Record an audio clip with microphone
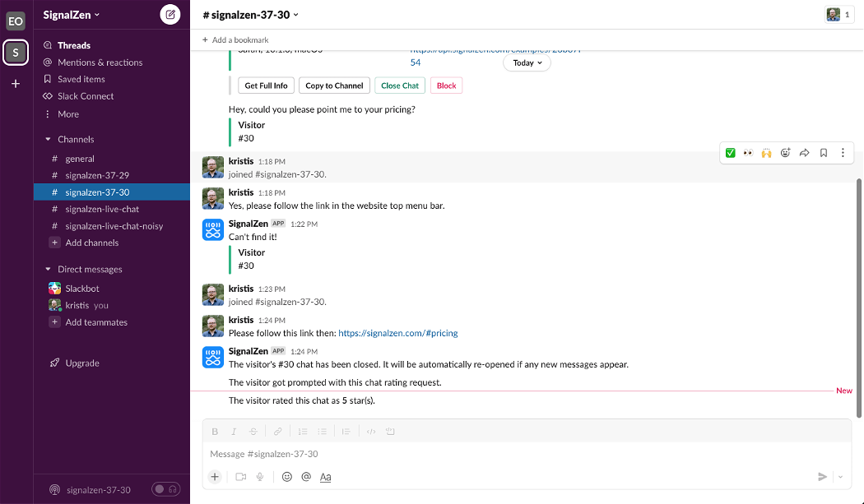864x504 pixels. pyautogui.click(x=260, y=477)
